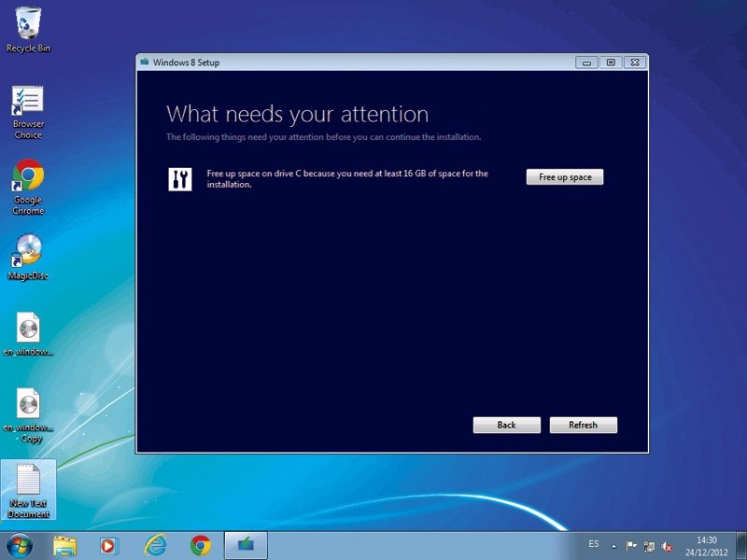
Task: Click the Free up space button
Action: 565,177
